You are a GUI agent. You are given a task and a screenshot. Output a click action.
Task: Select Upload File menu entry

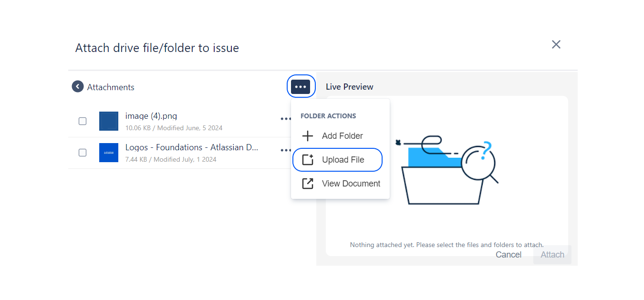coord(343,160)
